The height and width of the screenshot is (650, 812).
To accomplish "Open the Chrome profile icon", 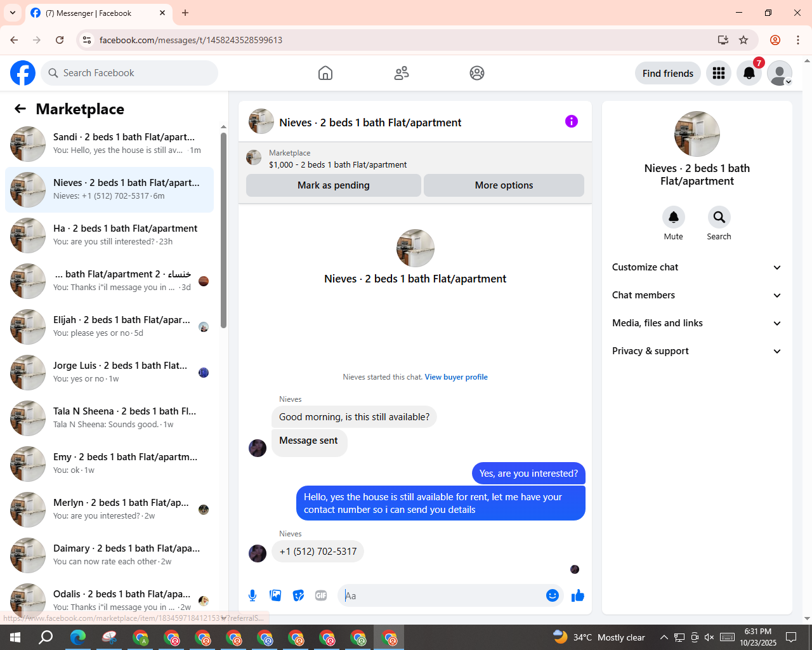I will pos(775,40).
